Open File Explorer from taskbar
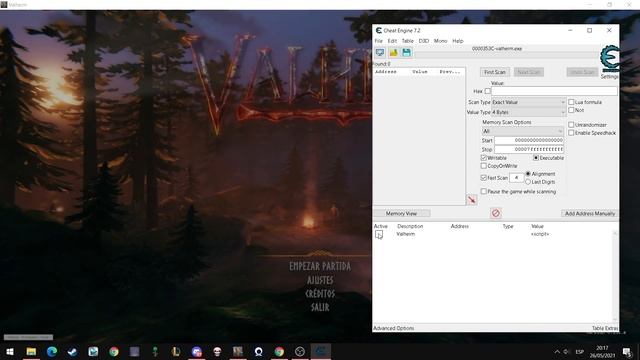The image size is (640, 360). coord(31,351)
